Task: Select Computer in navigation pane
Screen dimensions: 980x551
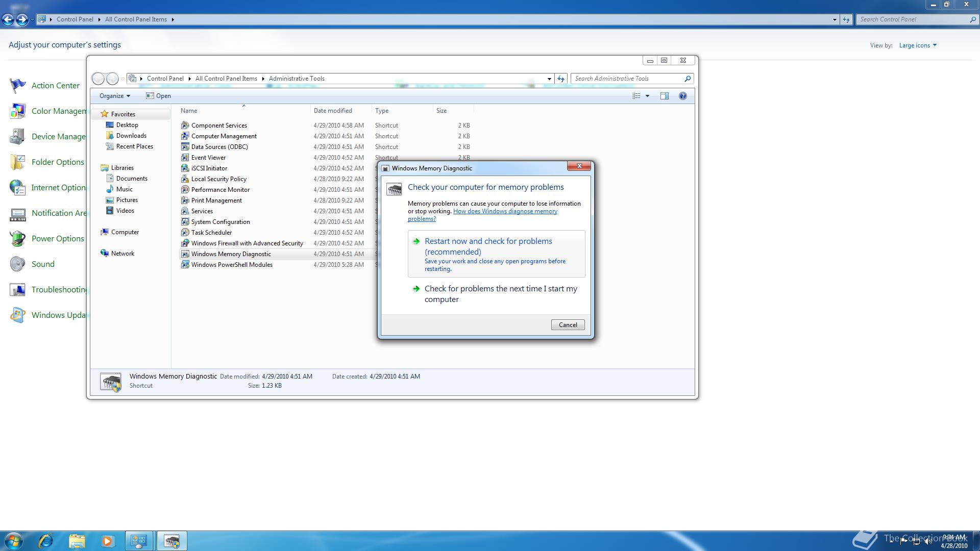Action: coord(125,232)
